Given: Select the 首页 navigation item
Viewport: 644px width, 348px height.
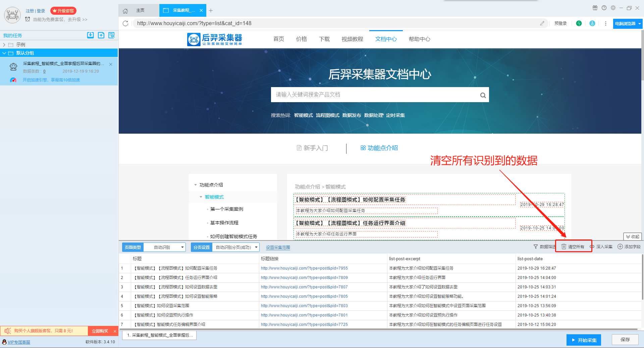Looking at the screenshot, I should pyautogui.click(x=279, y=39).
